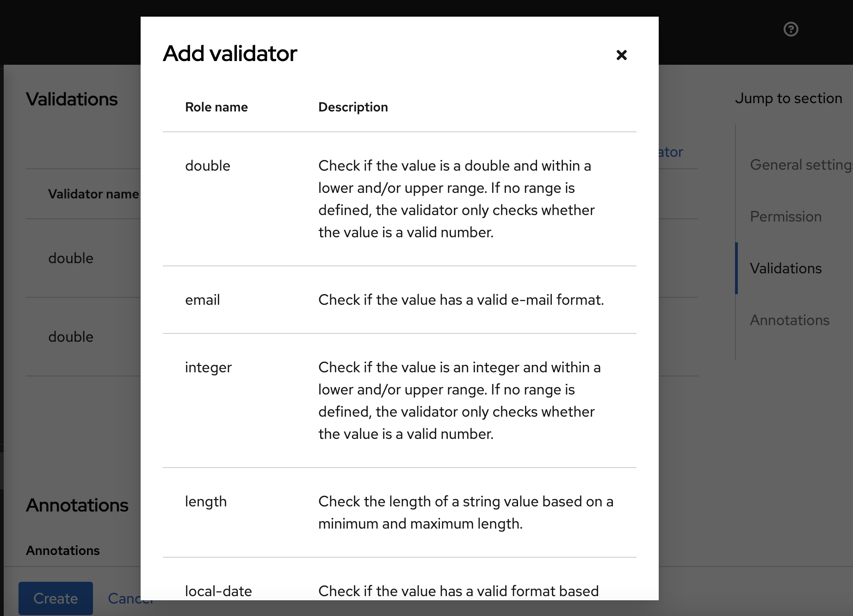Jump to Validations section

tap(785, 268)
